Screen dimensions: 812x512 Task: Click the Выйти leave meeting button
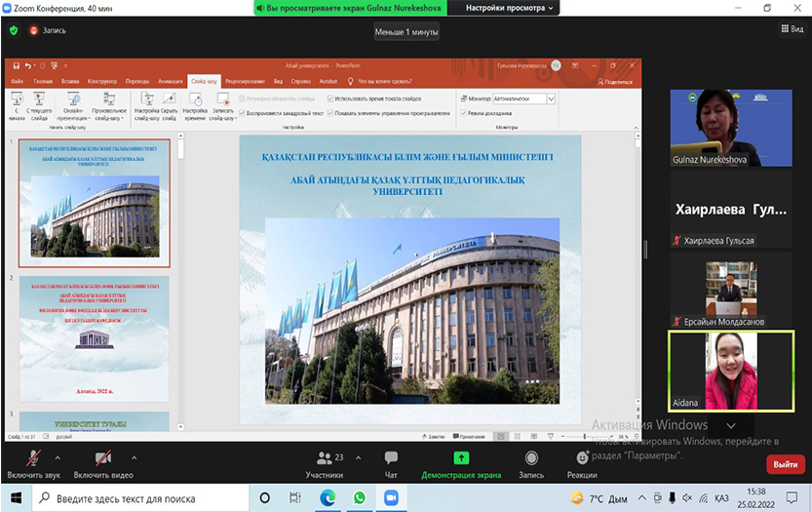(785, 465)
